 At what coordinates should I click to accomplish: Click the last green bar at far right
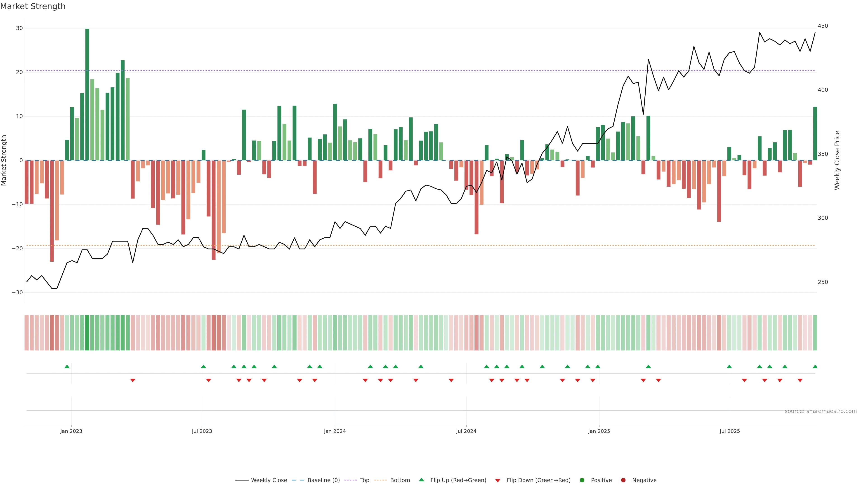815,133
